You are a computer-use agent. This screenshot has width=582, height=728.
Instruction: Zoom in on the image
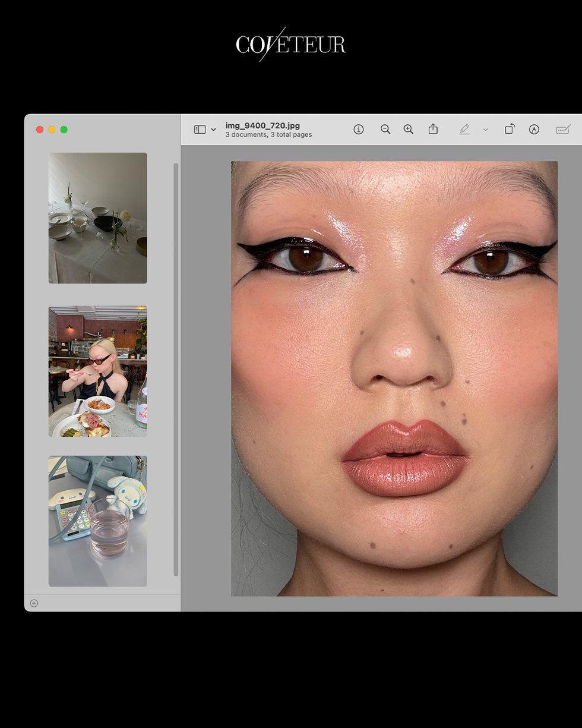tap(409, 130)
